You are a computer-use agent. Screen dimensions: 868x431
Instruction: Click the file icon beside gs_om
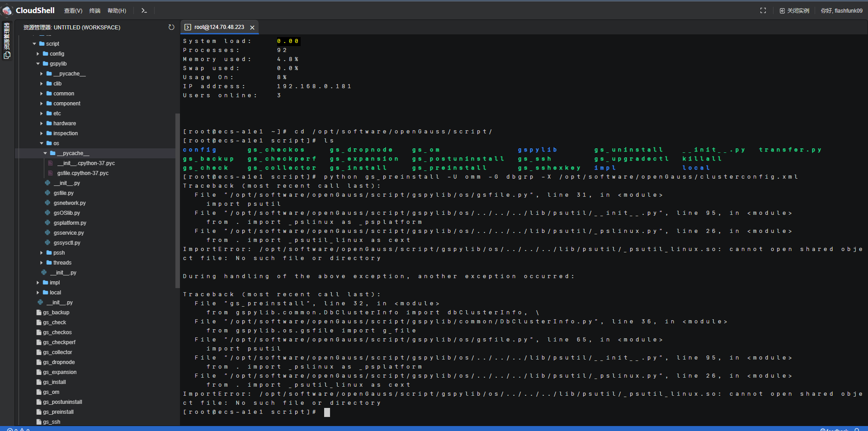pos(39,392)
